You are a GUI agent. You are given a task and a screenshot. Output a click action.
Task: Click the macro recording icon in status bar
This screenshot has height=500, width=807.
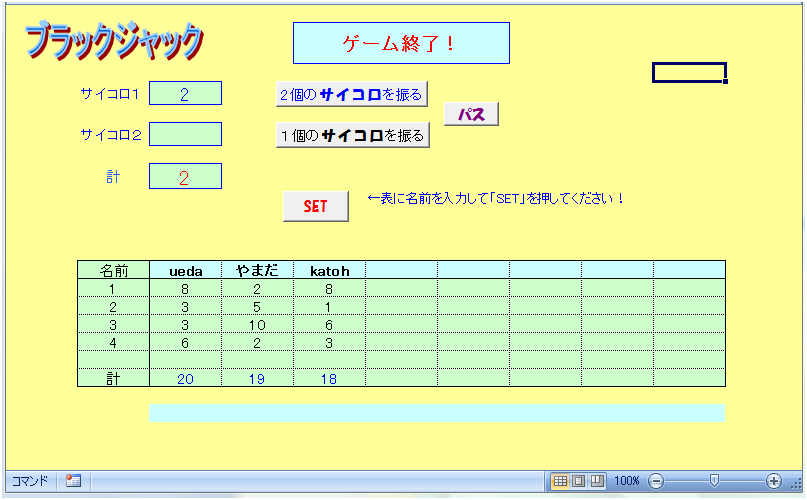pos(73,481)
